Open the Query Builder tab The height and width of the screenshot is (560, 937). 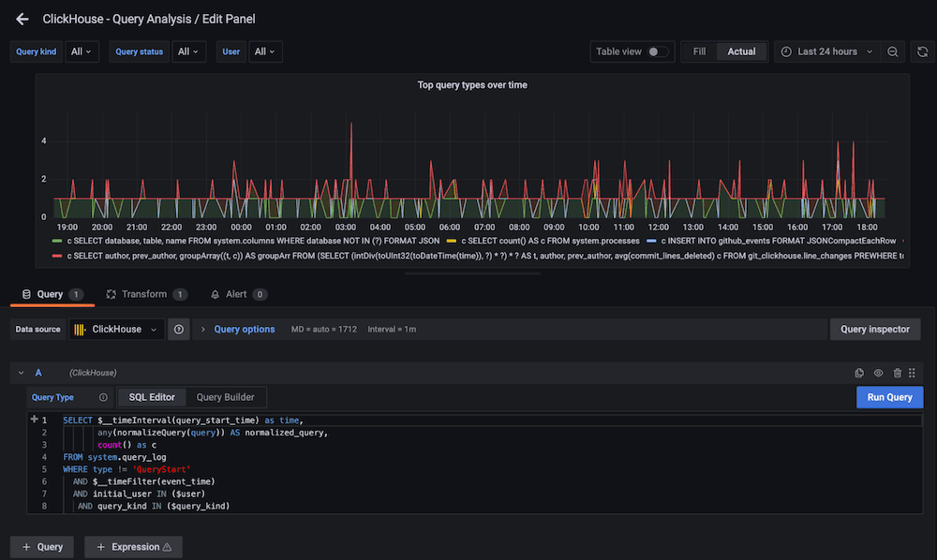pyautogui.click(x=227, y=396)
